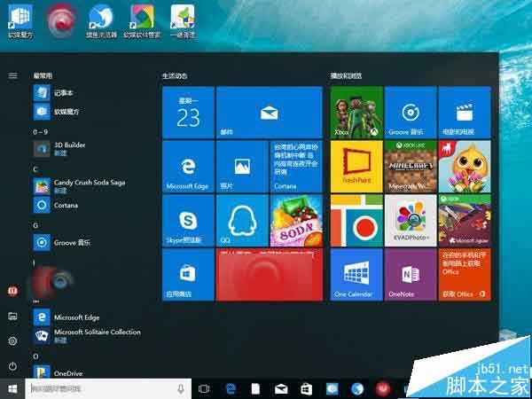Open the Minecraft tile
532x399 pixels.
411,167
